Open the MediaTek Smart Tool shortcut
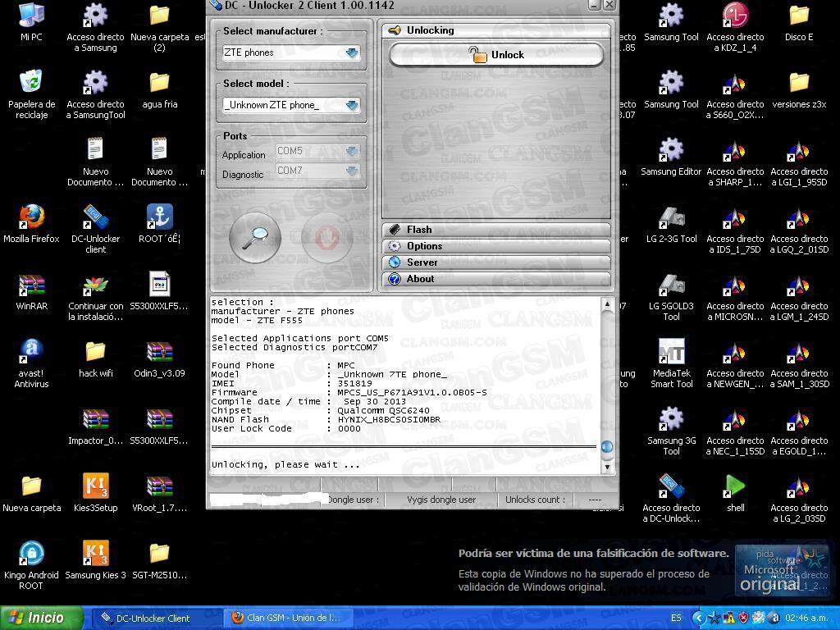Image resolution: width=840 pixels, height=630 pixels. [671, 363]
